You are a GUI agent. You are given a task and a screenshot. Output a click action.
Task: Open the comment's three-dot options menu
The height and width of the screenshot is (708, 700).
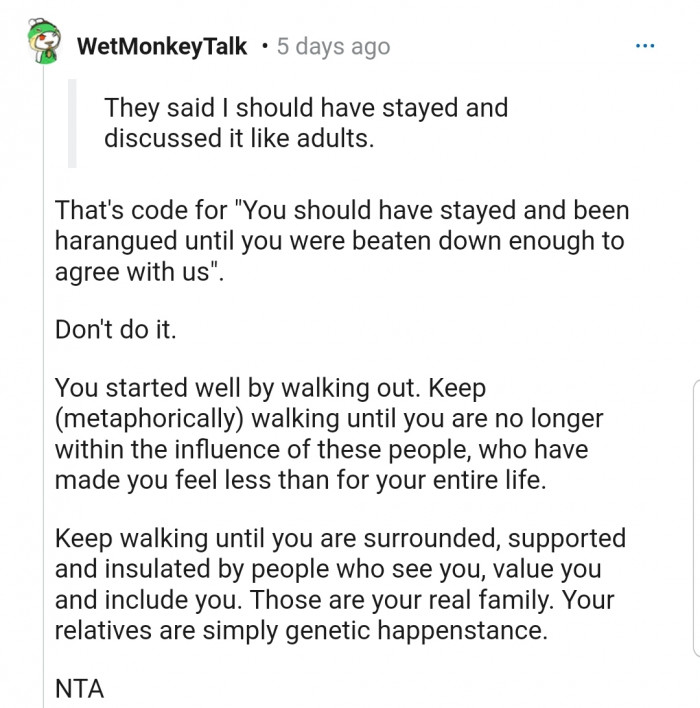point(645,46)
